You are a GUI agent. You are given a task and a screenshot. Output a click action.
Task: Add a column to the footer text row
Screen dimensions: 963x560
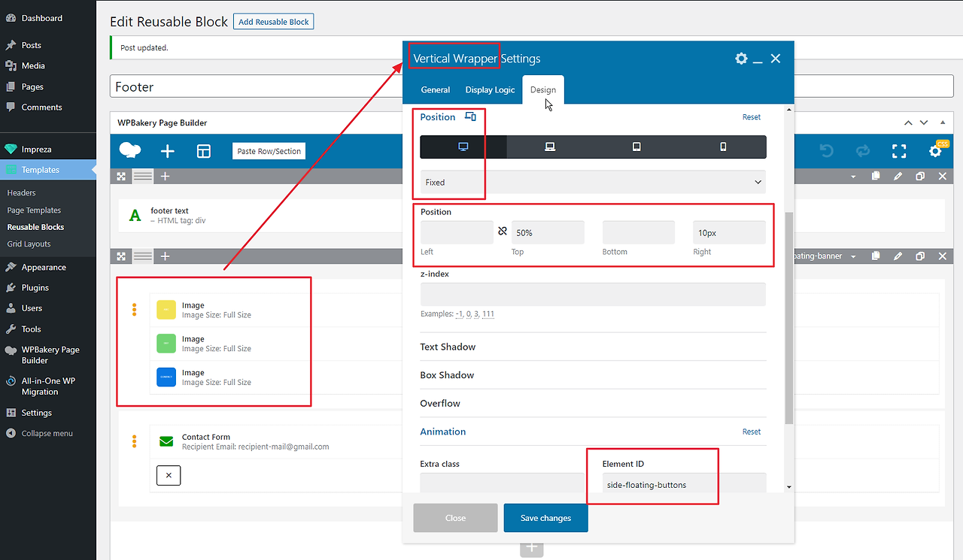tap(166, 176)
